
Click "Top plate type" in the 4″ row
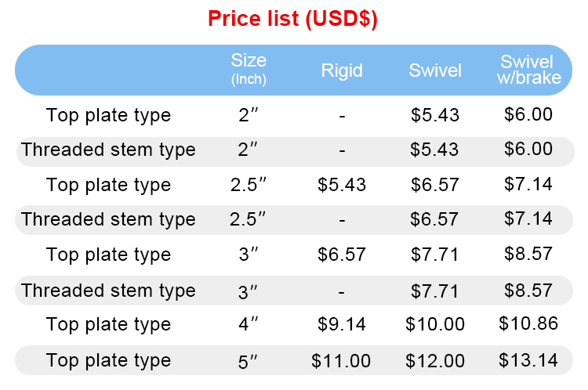(x=108, y=324)
